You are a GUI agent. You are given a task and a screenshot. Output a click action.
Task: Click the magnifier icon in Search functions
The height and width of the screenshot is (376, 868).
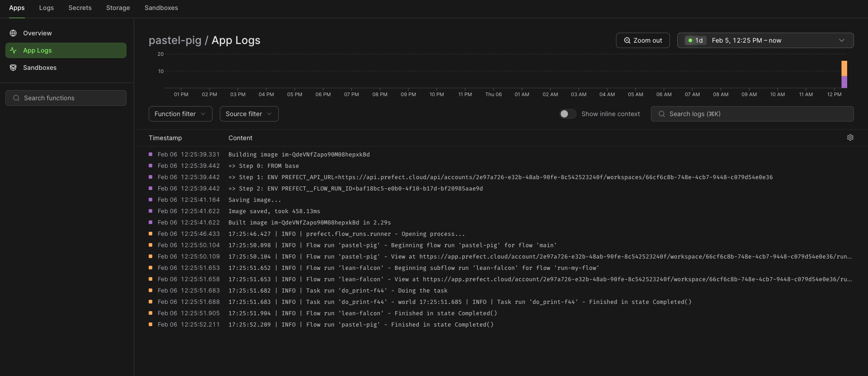tap(16, 98)
